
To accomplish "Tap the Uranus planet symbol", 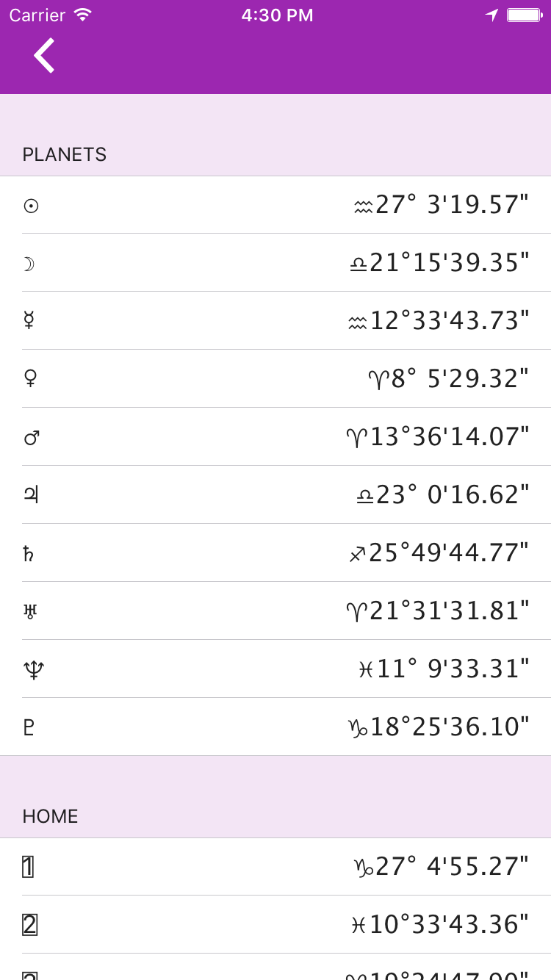I will pos(31,610).
